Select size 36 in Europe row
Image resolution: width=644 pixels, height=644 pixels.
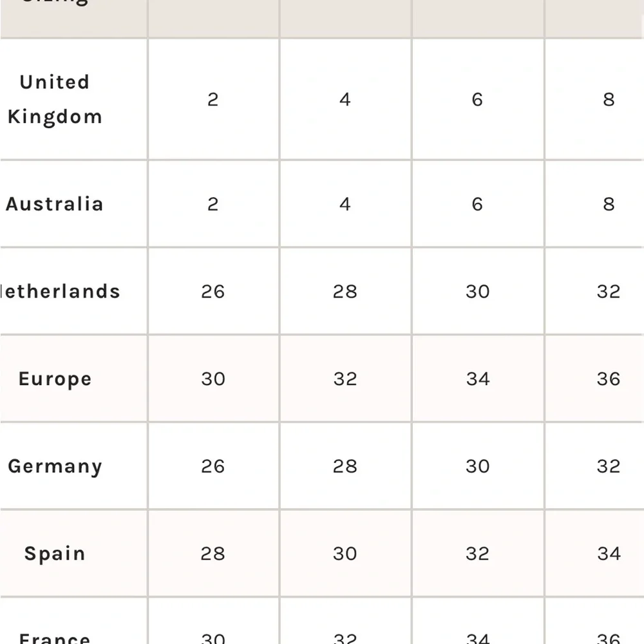pos(609,379)
